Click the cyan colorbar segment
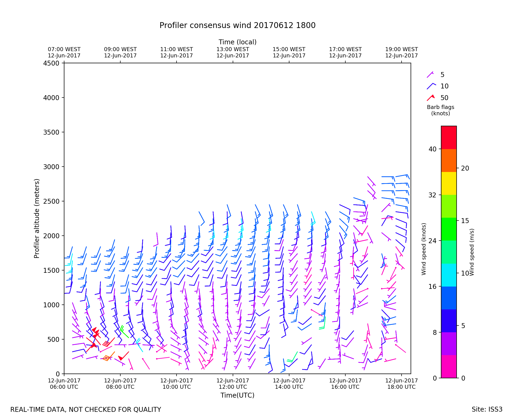 point(449,275)
